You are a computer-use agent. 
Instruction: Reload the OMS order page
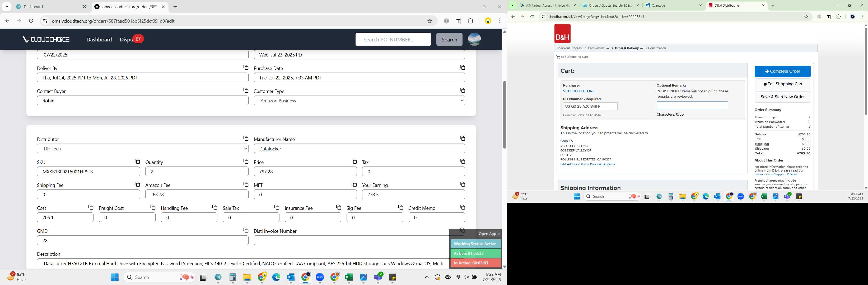click(x=31, y=21)
